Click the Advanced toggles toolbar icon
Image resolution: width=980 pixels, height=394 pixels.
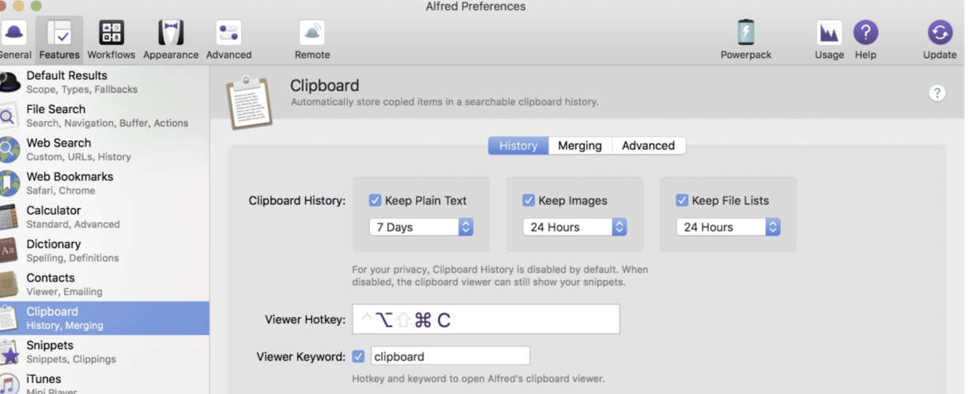228,32
